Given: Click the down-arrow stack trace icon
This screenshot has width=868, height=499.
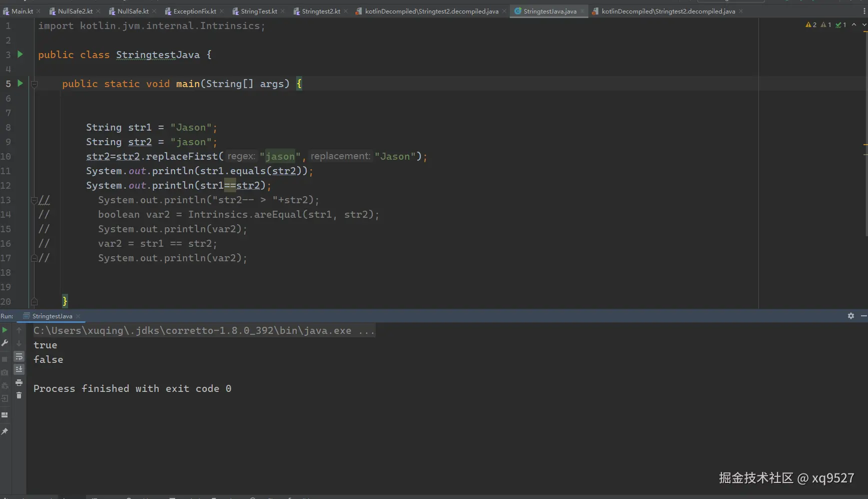Looking at the screenshot, I should pos(19,343).
